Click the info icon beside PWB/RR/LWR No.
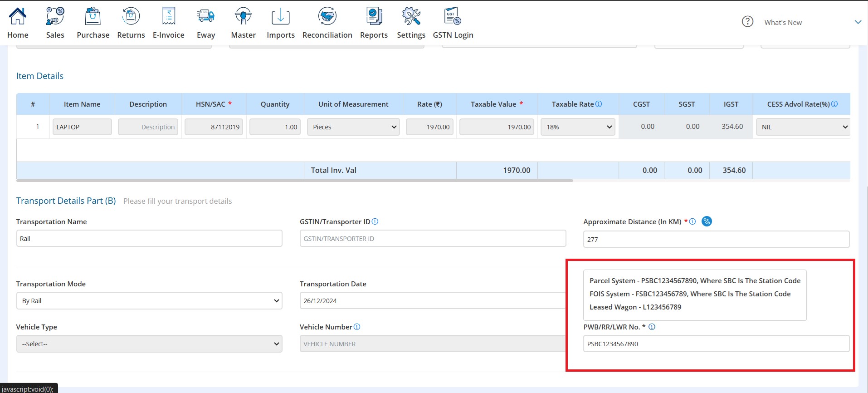 pyautogui.click(x=652, y=327)
